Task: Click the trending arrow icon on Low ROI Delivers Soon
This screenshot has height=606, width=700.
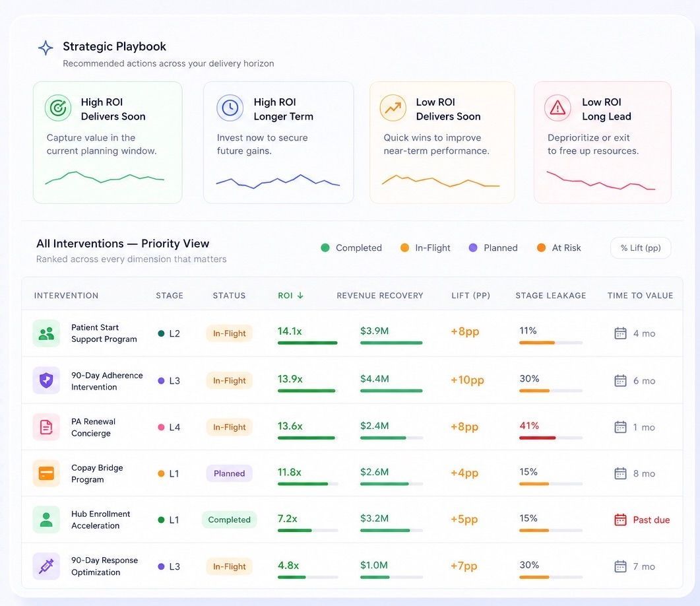Action: coord(393,108)
